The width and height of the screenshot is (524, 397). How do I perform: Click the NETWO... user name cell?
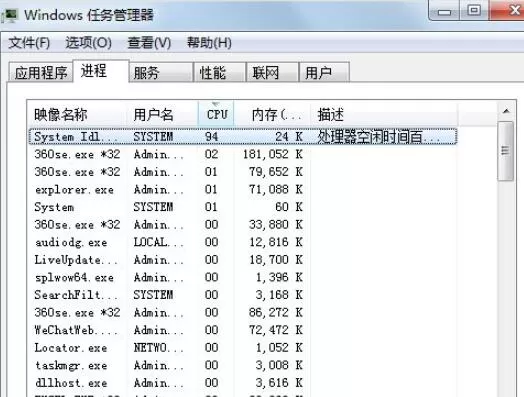(158, 348)
